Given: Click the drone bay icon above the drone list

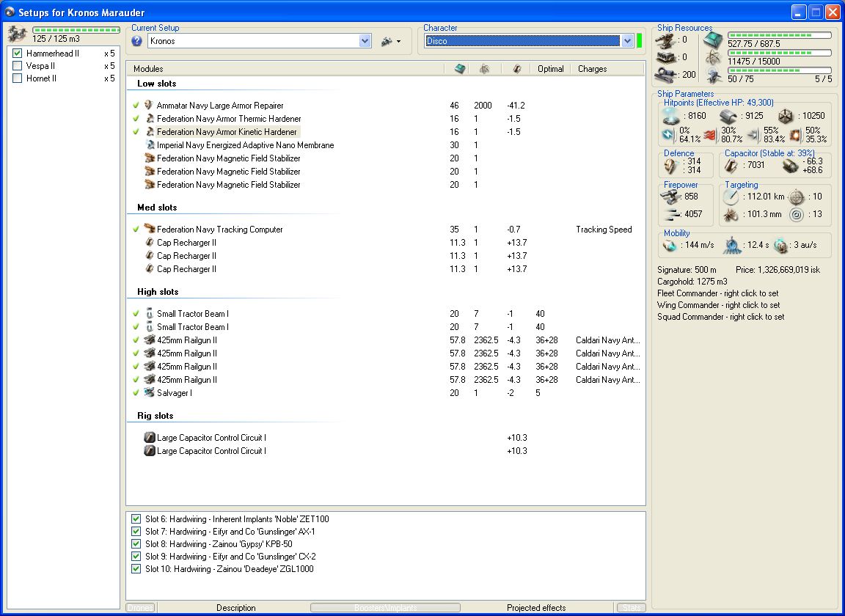Looking at the screenshot, I should tap(18, 34).
